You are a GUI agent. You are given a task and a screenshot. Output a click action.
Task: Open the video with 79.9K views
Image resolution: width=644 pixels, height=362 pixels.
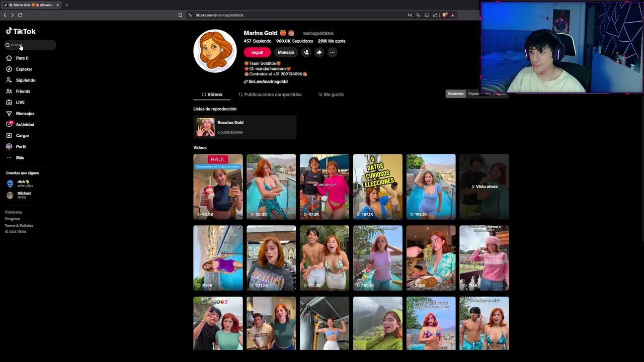click(218, 258)
